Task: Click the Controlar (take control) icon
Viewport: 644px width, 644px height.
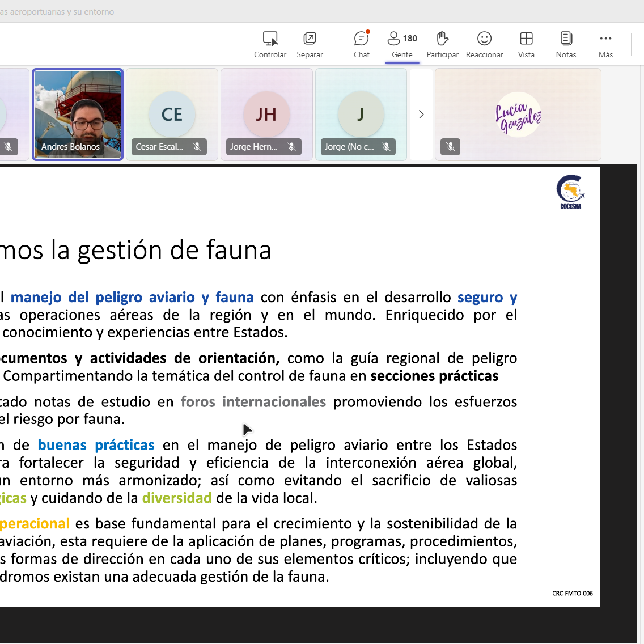Action: [x=270, y=39]
